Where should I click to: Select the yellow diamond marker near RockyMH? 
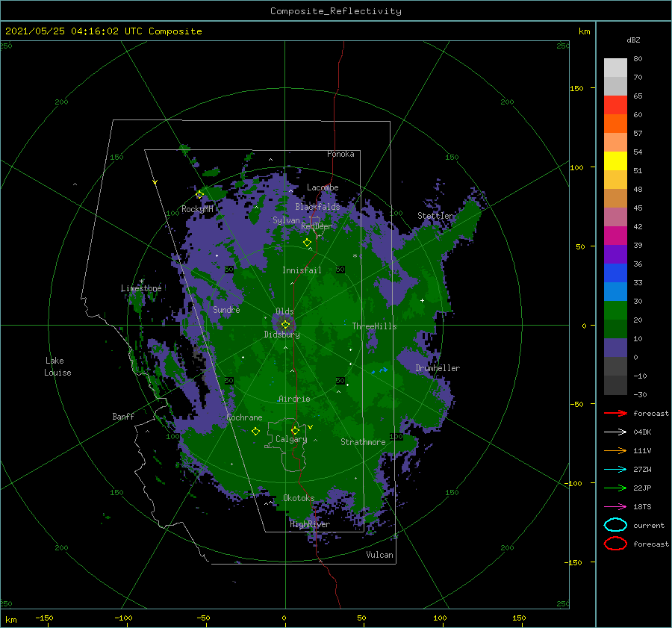pos(199,195)
